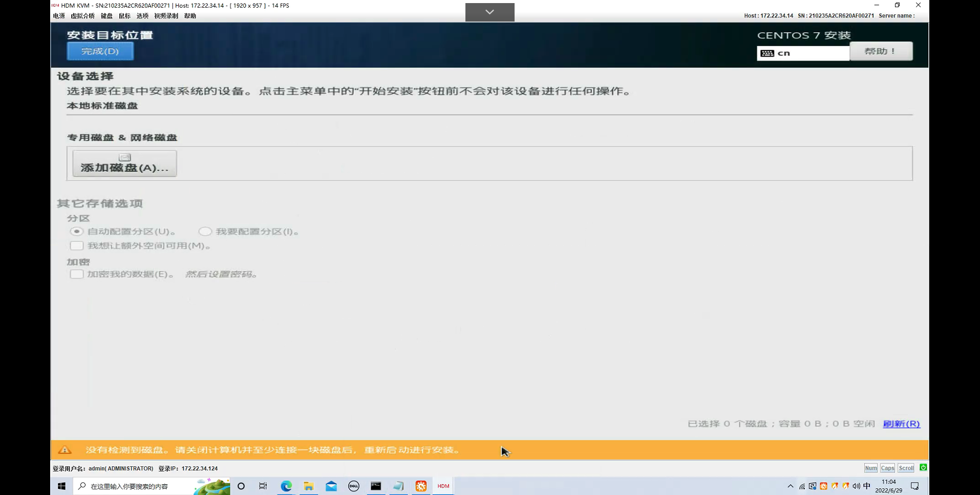Click the Host: 172.22.34.14 label in the menu bar row
The width and height of the screenshot is (980, 495).
[769, 16]
